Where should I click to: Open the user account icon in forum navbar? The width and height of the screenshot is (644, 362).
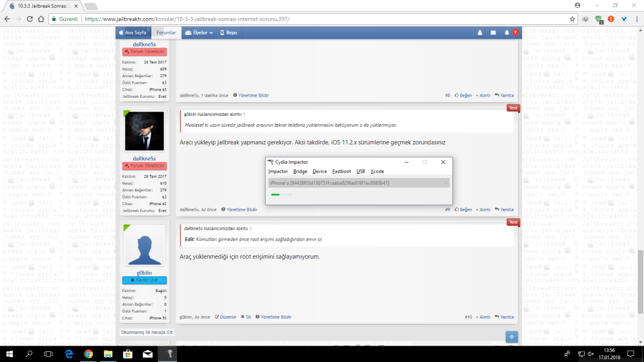tap(480, 33)
